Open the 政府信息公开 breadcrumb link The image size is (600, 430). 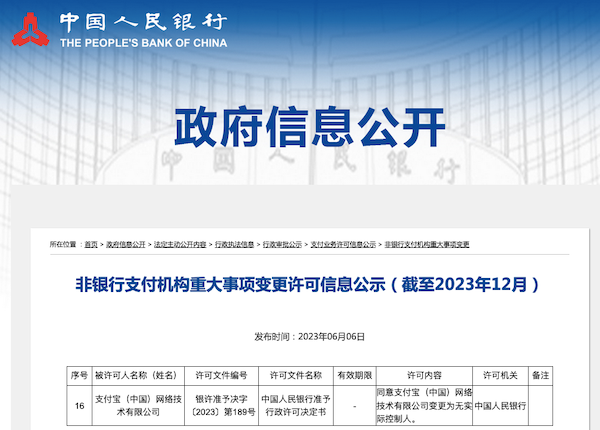pyautogui.click(x=126, y=244)
